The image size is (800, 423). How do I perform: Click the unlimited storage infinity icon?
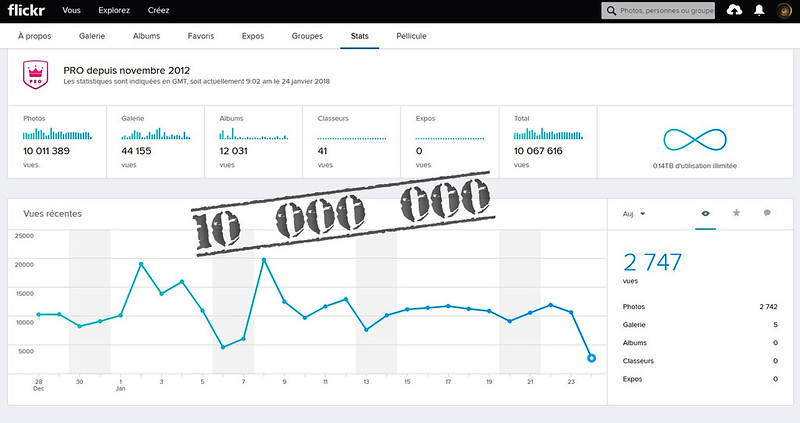694,139
